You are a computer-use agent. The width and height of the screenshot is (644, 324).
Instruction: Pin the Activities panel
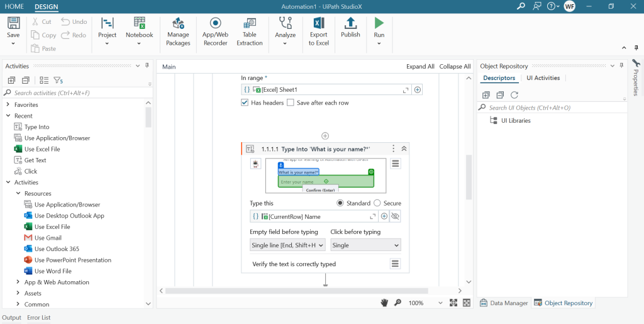pos(147,65)
